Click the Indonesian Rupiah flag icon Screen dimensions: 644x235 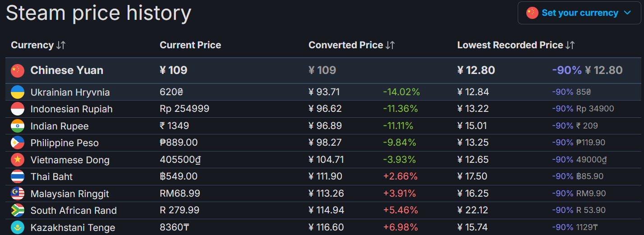coord(18,109)
